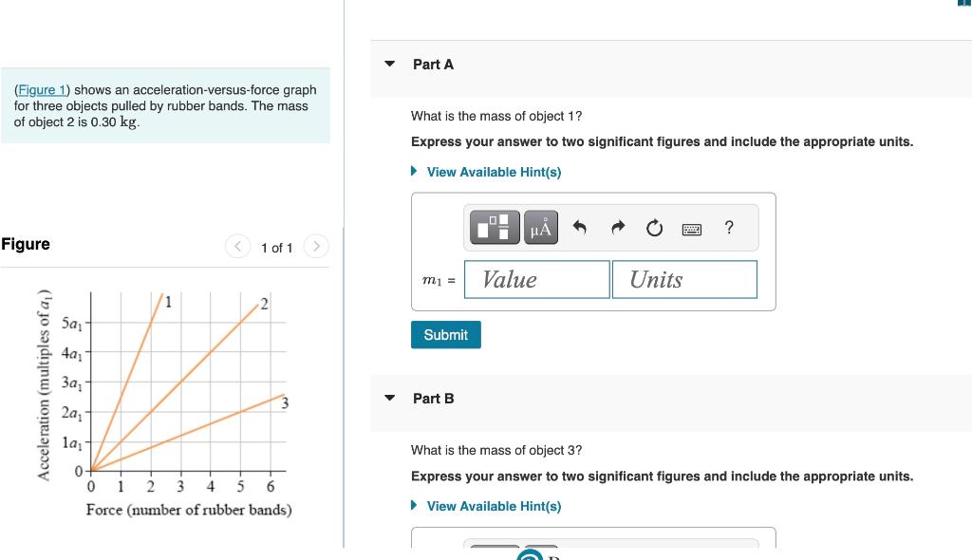Select the Part B section header
This screenshot has width=972, height=560.
434,399
